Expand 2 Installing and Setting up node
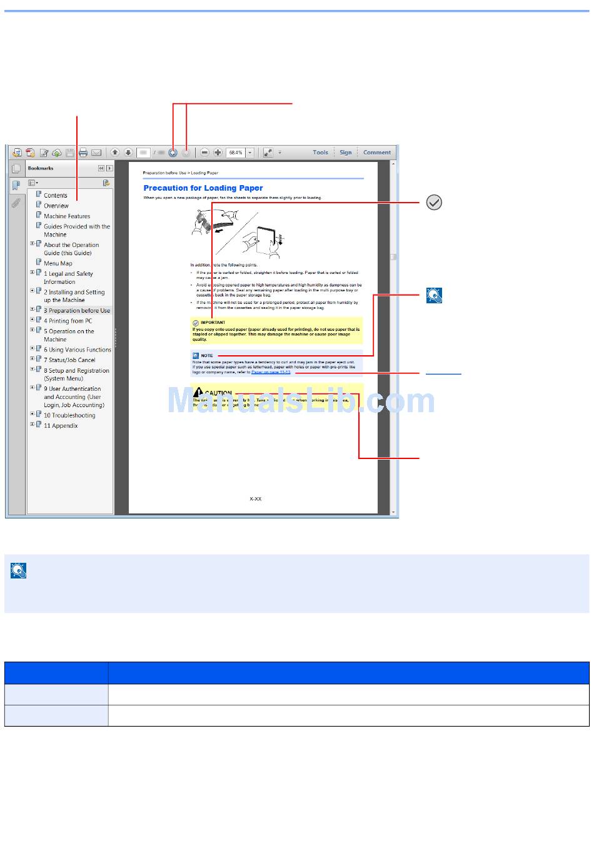The image size is (594, 868). pos(33,291)
